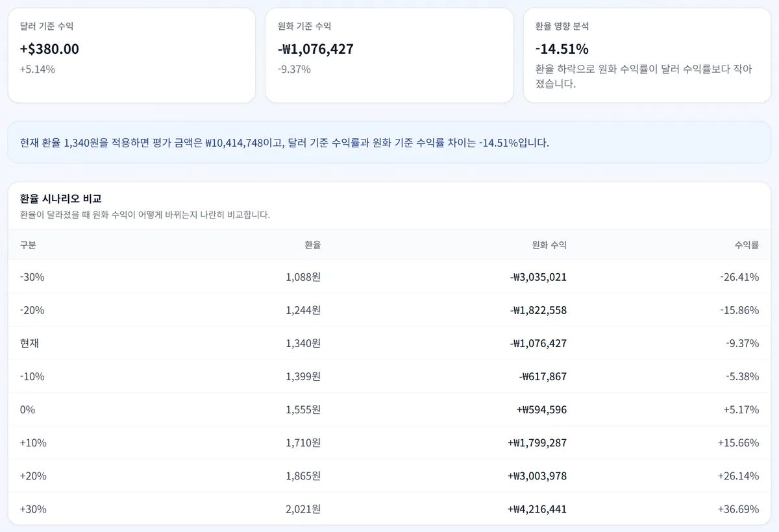Click the 환율 column header
The width and height of the screenshot is (779, 532).
point(313,245)
